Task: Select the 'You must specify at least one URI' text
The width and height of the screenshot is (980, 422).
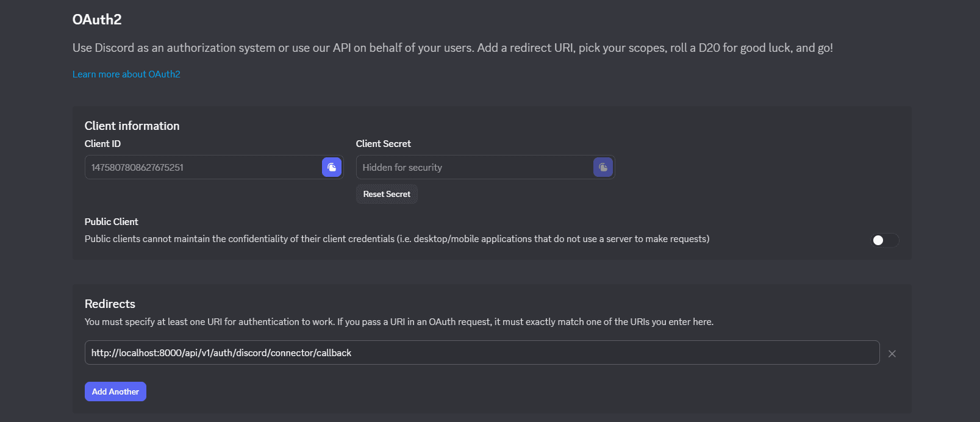Action: click(x=399, y=322)
